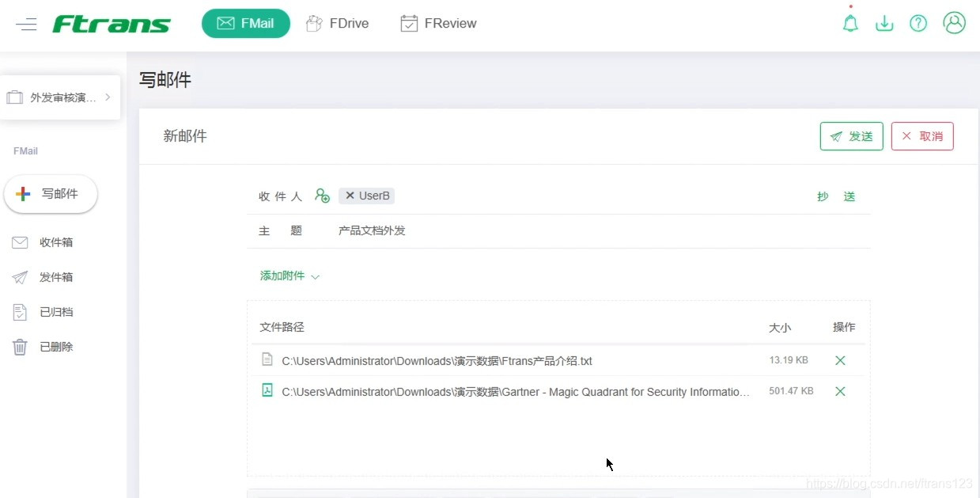The height and width of the screenshot is (498, 980).
Task: Open the downloads icon in header
Action: [884, 24]
